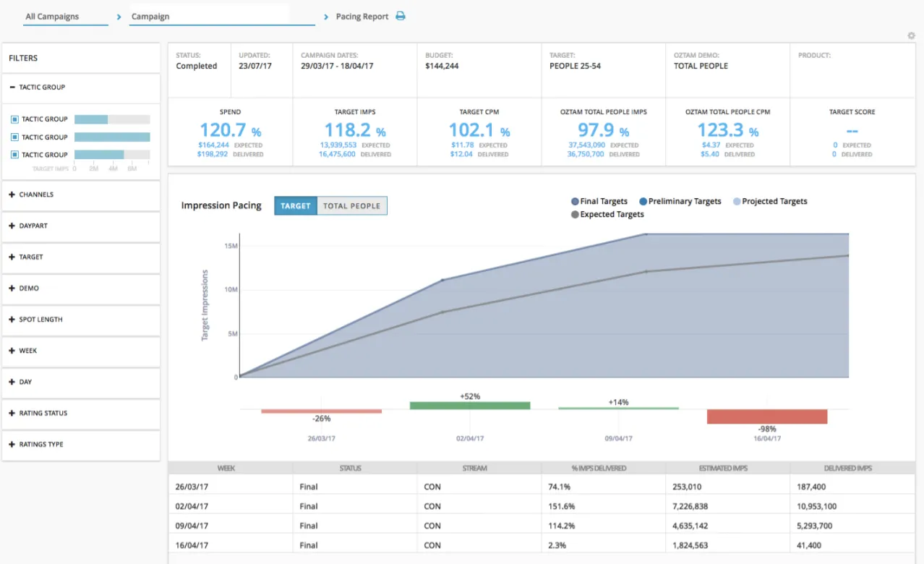Sort by the STATUS column header
This screenshot has width=924, height=564.
[351, 469]
